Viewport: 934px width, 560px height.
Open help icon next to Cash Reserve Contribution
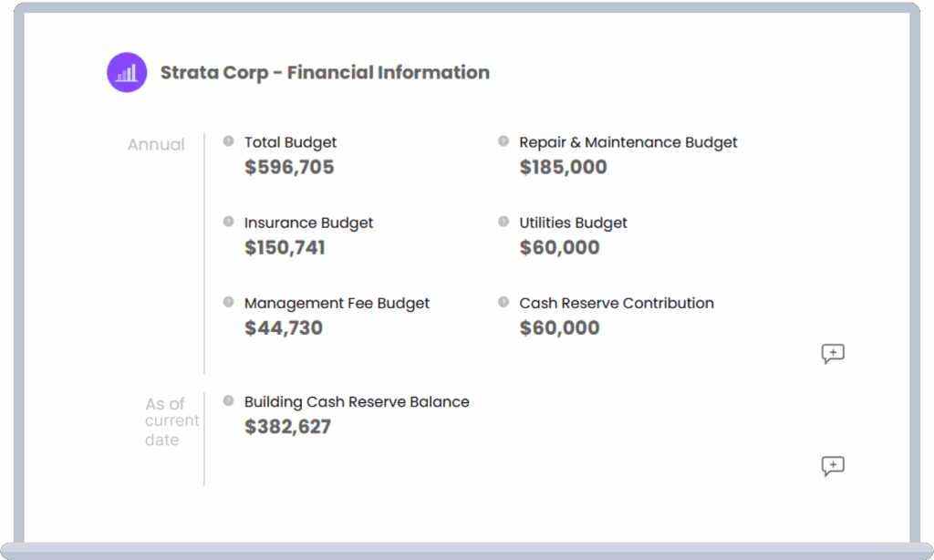pos(503,300)
